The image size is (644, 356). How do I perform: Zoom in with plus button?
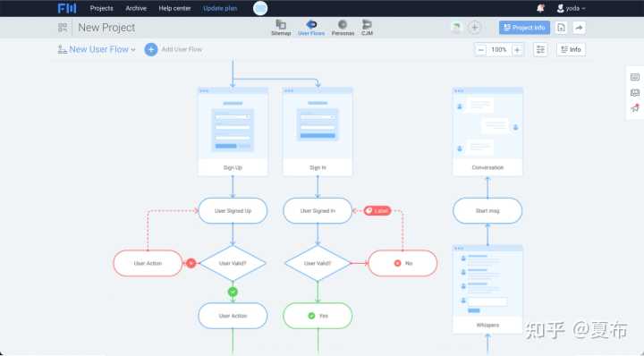518,50
